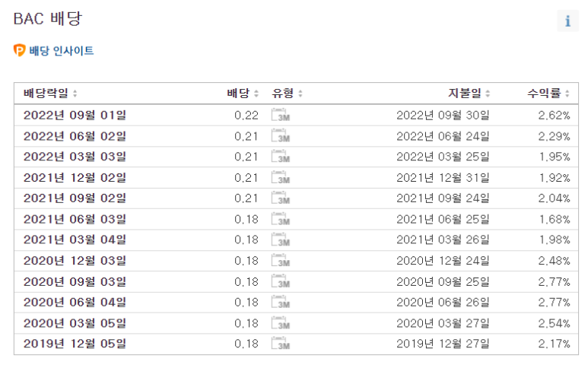Sort table by 유형 column
The height and width of the screenshot is (368, 588).
point(287,93)
